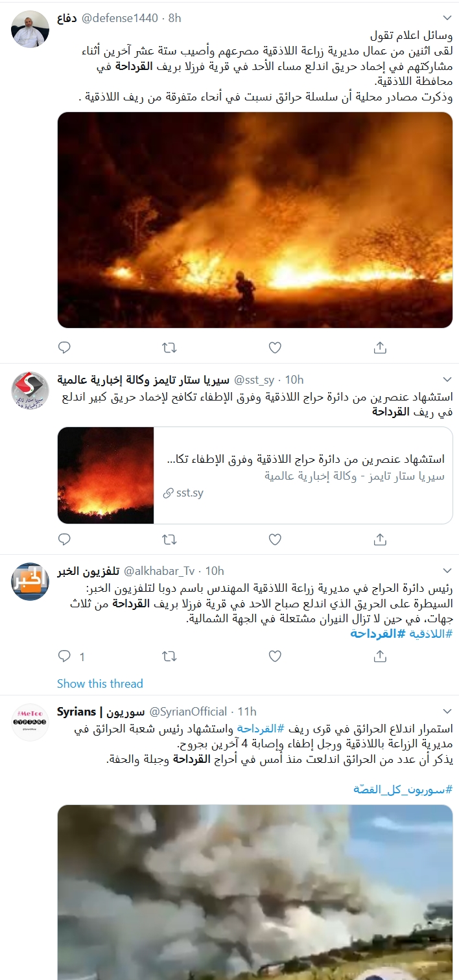
Task: View the large wildfire photo
Action: click(255, 220)
